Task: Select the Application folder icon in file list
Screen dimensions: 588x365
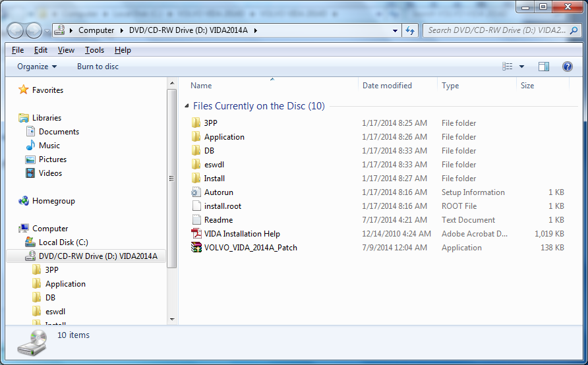Action: point(196,137)
